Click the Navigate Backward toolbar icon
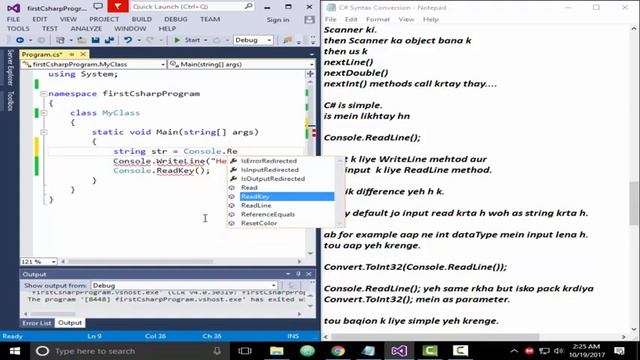Screen dimensions: 640x360 (20, 40)
